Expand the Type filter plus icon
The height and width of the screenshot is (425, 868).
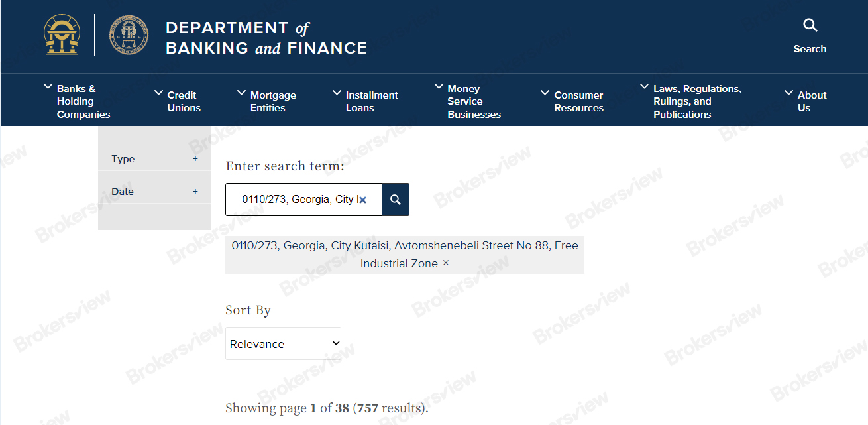195,159
